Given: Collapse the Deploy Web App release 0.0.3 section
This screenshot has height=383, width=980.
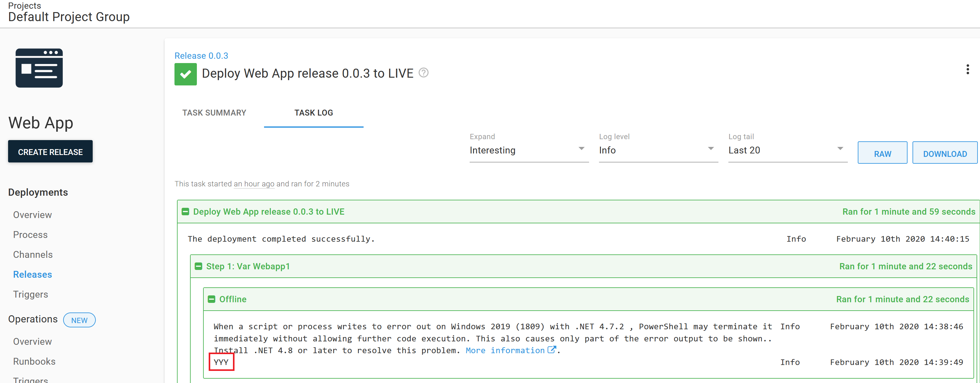Looking at the screenshot, I should tap(185, 212).
